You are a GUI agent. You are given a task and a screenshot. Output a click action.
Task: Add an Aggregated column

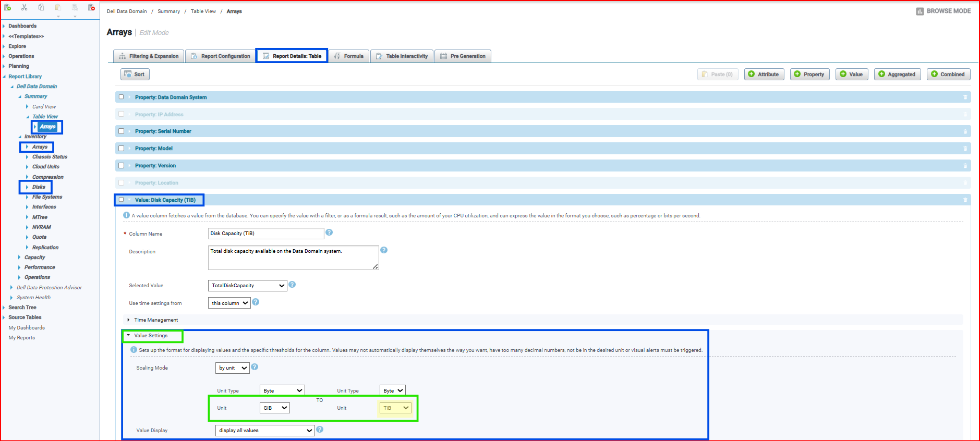point(898,75)
